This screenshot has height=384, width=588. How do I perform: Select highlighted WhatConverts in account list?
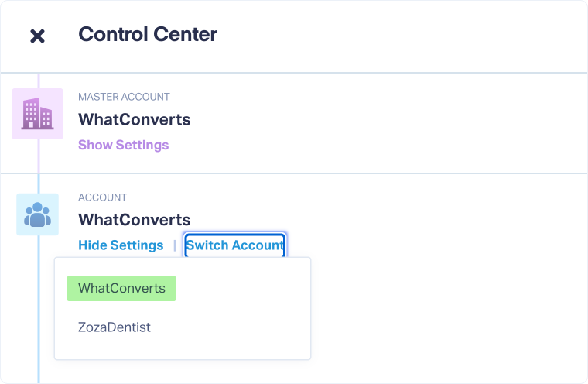pos(121,288)
